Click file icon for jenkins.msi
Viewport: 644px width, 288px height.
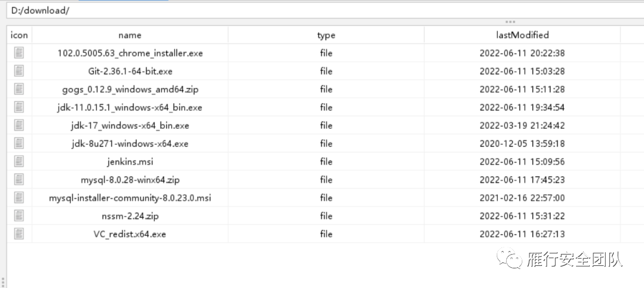[19, 162]
